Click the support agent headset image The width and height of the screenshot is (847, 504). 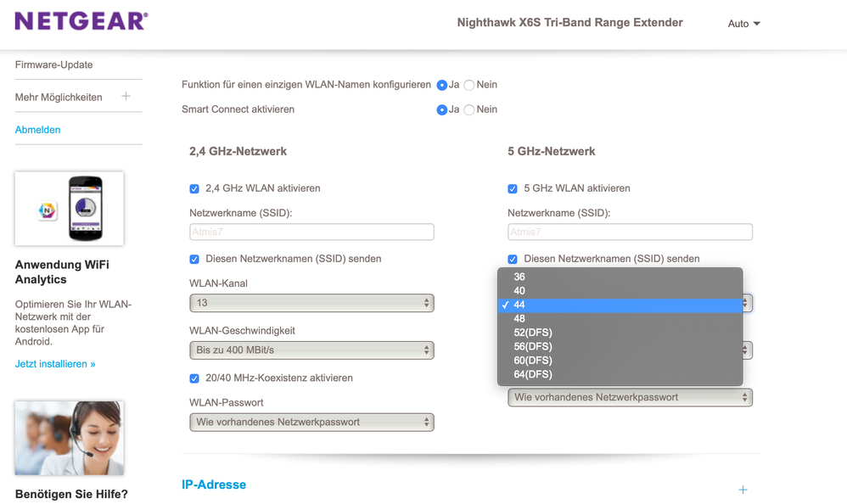coord(70,438)
